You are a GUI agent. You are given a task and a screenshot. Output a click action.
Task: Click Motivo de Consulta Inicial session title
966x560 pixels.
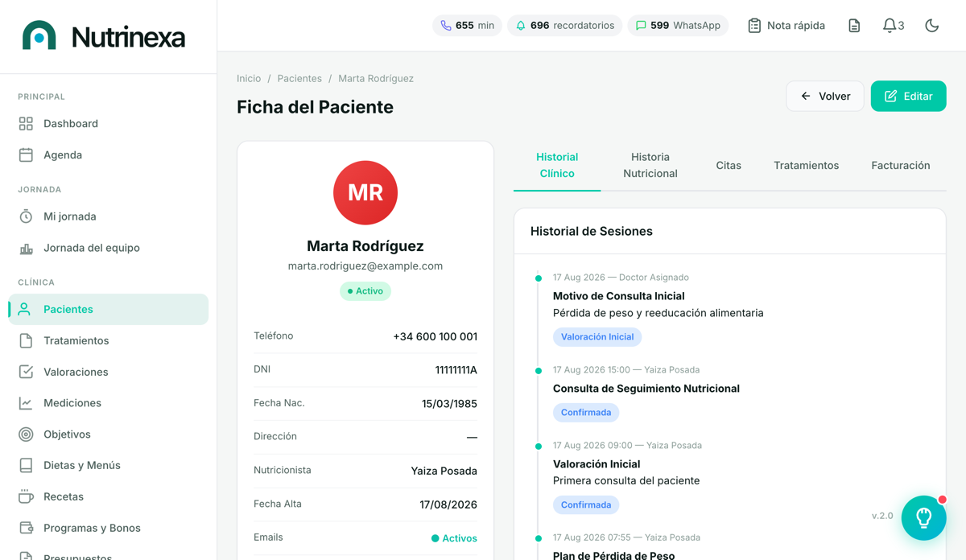618,296
